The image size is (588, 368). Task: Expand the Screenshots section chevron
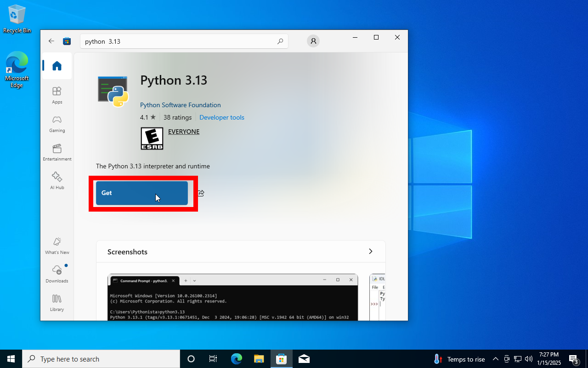pos(370,252)
